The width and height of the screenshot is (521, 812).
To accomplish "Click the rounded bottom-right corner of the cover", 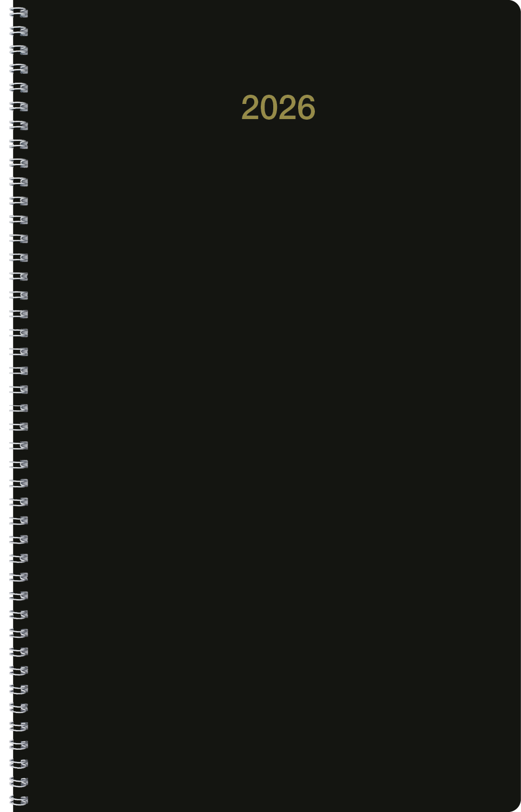I will coord(514,805).
